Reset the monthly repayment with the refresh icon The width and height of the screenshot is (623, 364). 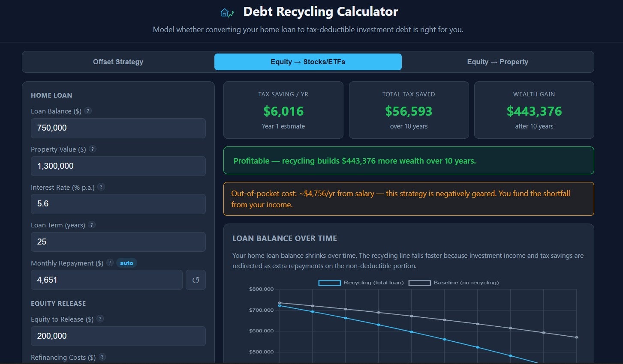[196, 280]
